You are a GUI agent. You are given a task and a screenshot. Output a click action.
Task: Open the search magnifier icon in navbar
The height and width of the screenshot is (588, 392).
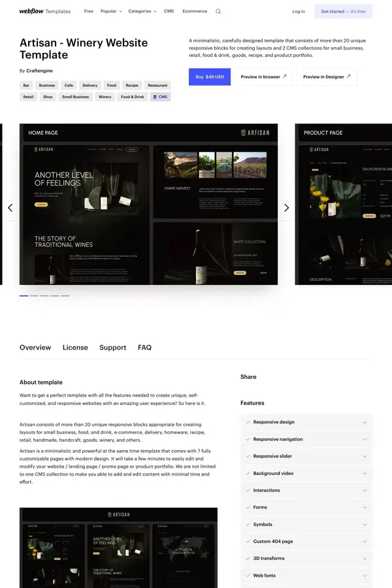point(218,12)
